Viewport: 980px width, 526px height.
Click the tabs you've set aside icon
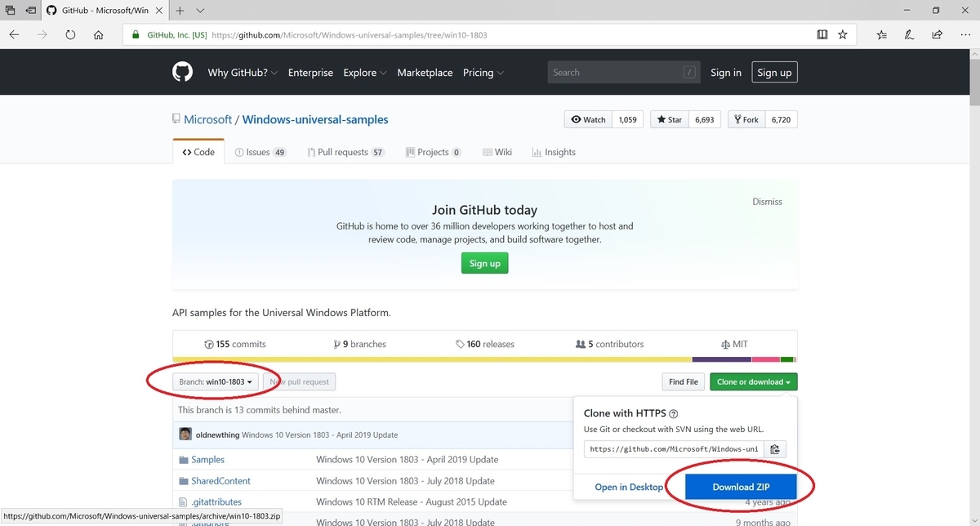[x=11, y=11]
